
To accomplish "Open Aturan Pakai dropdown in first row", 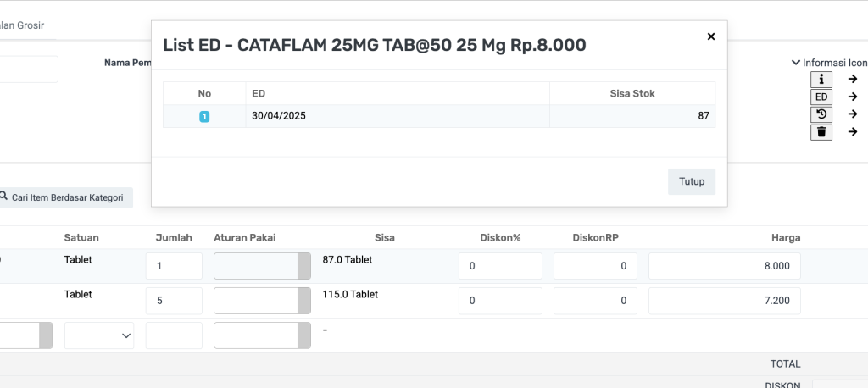I will click(303, 266).
